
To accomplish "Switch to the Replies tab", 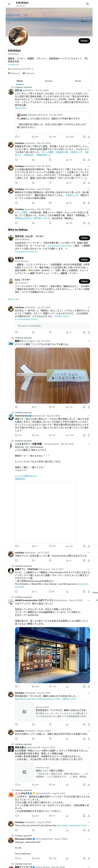I will point(49,81).
